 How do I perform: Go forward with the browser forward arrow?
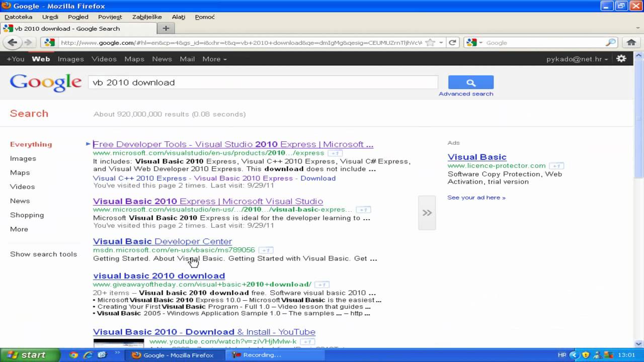[28, 43]
